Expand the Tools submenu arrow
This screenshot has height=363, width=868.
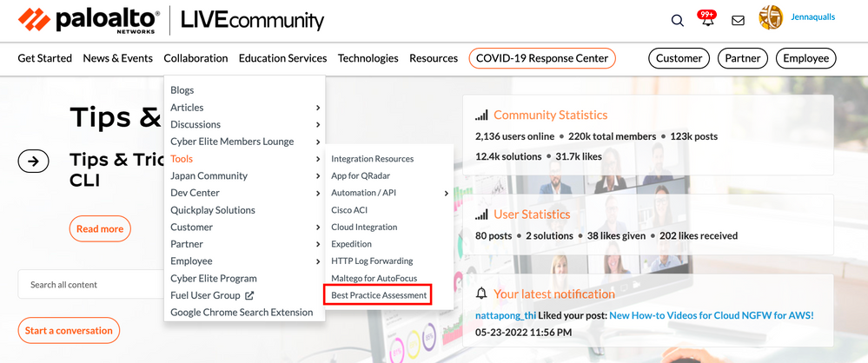pyautogui.click(x=318, y=160)
